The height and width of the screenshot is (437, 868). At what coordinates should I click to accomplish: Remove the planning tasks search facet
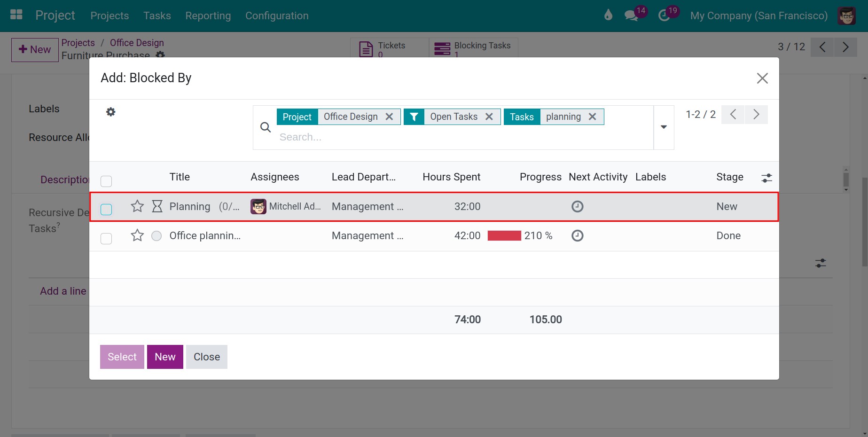pyautogui.click(x=592, y=117)
